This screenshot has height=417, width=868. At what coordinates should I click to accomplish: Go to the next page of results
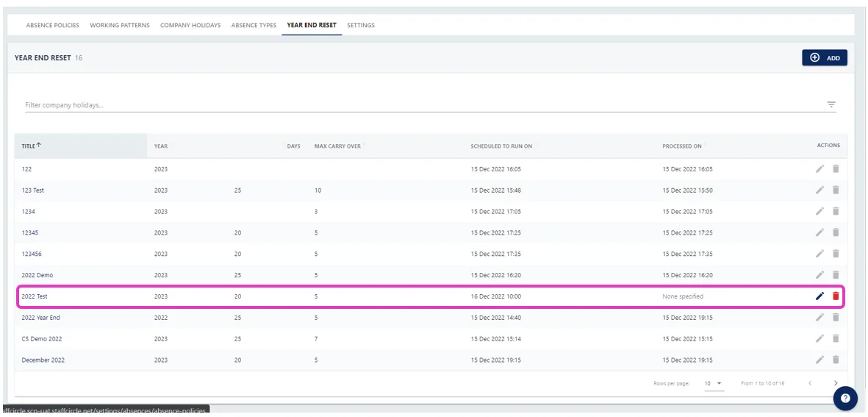click(x=836, y=383)
